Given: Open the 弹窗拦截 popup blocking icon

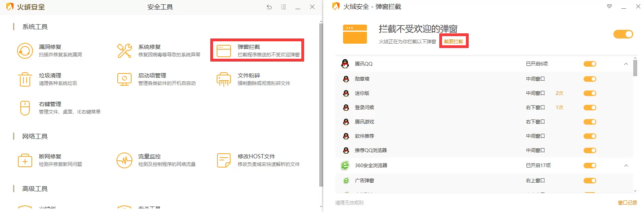Looking at the screenshot, I should (224, 51).
